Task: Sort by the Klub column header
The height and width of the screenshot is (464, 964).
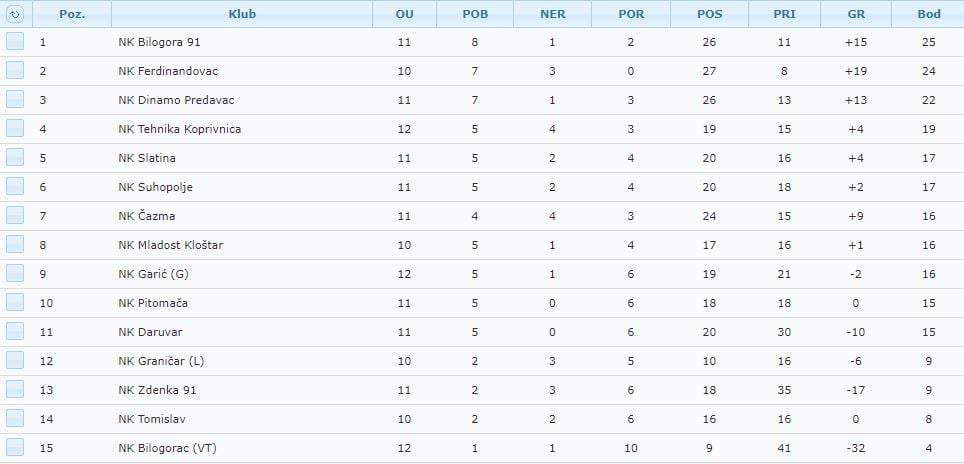Action: click(x=242, y=14)
